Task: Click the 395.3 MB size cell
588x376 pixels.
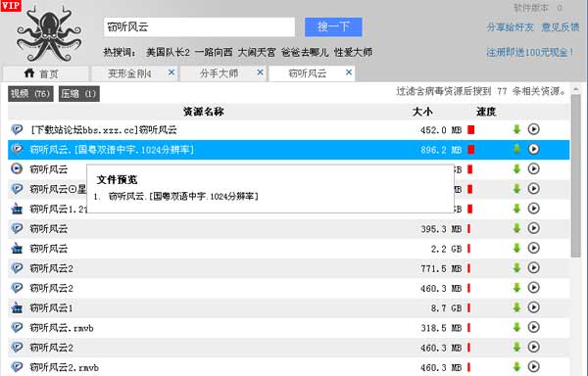Action: (x=441, y=229)
